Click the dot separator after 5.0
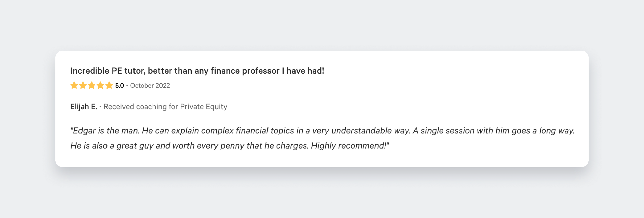 point(127,86)
